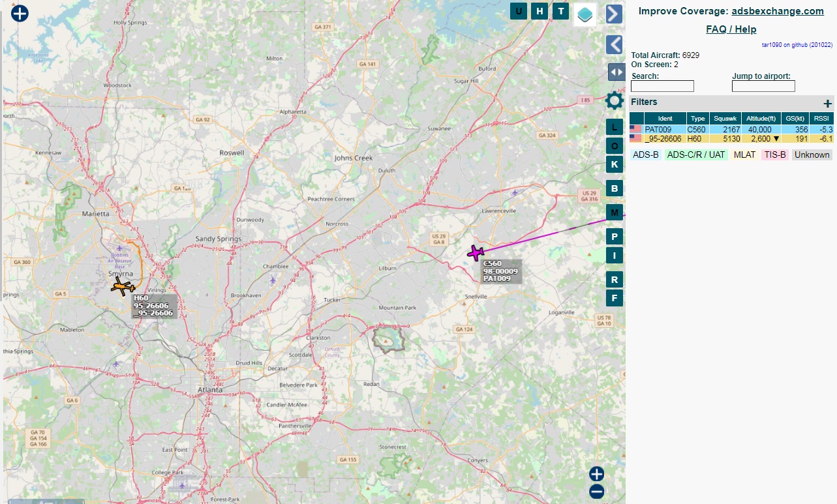Open the adsbexchange.com link
This screenshot has height=504, width=837.
point(778,11)
